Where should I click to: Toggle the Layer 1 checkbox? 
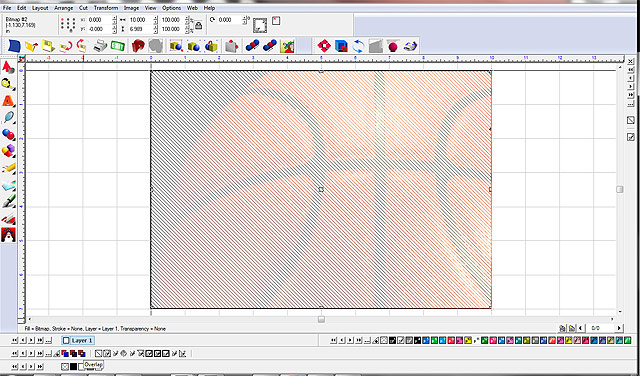(66, 340)
